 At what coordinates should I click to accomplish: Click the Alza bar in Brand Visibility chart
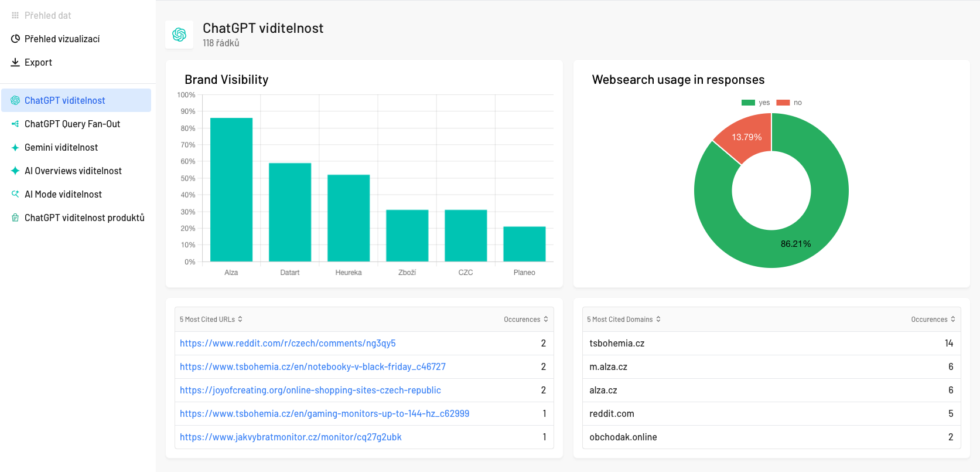pyautogui.click(x=231, y=189)
